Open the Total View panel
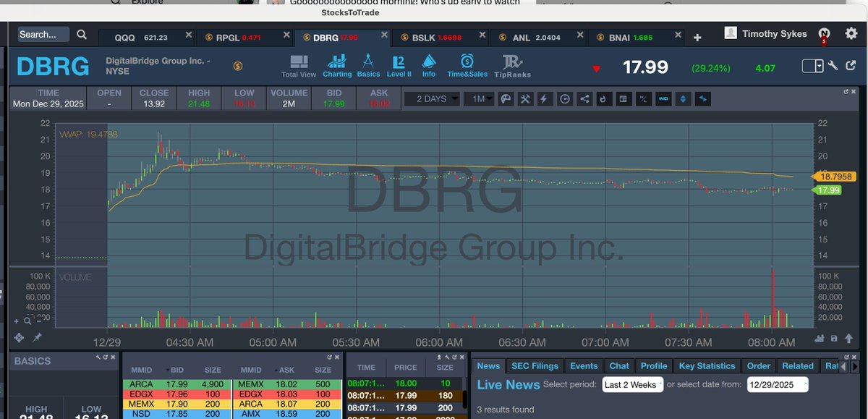 click(298, 66)
